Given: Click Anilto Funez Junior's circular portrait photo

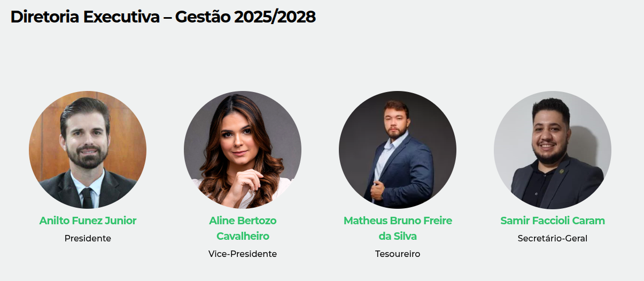Looking at the screenshot, I should [x=88, y=150].
